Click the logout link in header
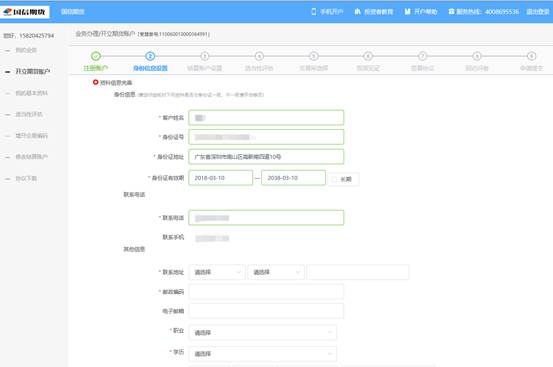This screenshot has width=553, height=367. pos(538,12)
